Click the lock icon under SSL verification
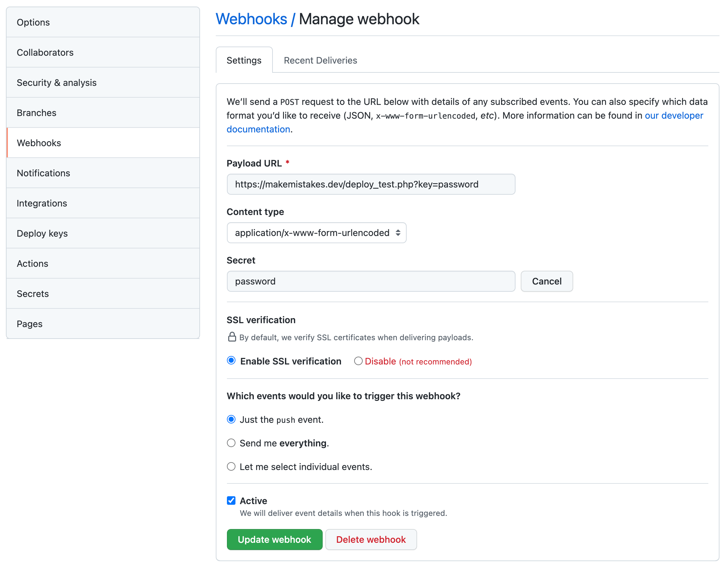Screen dimensions: 728x569 pyautogui.click(x=232, y=337)
